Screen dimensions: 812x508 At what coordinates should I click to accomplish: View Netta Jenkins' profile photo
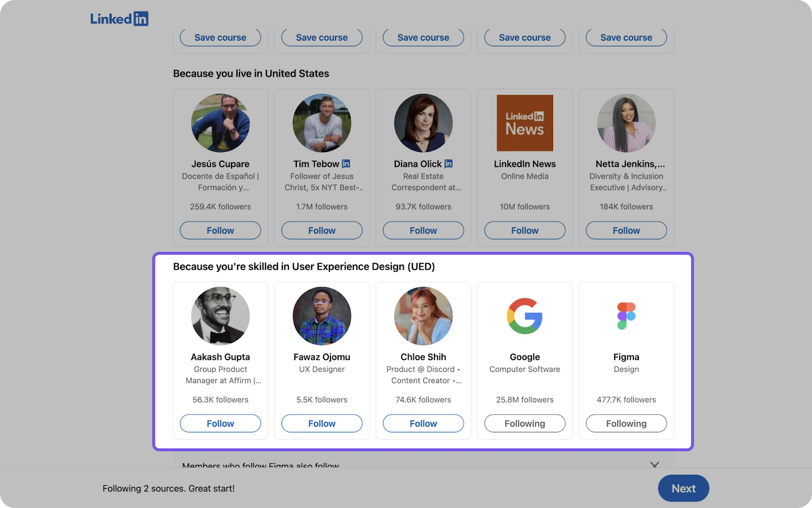click(x=626, y=123)
